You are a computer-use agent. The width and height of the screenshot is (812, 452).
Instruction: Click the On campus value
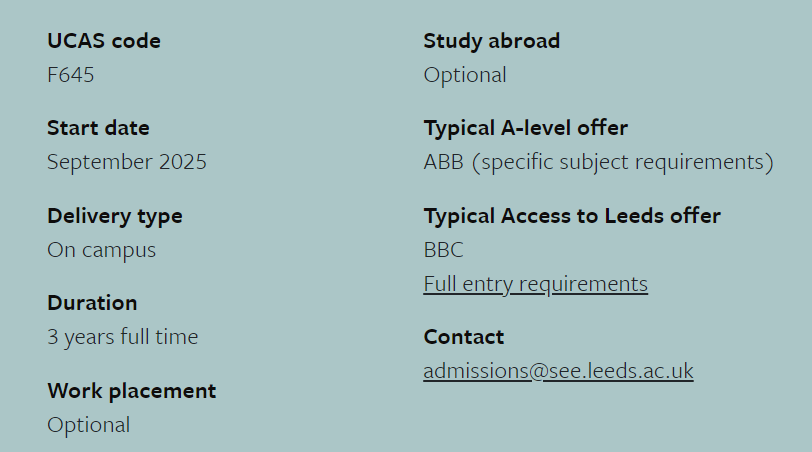[x=102, y=250]
